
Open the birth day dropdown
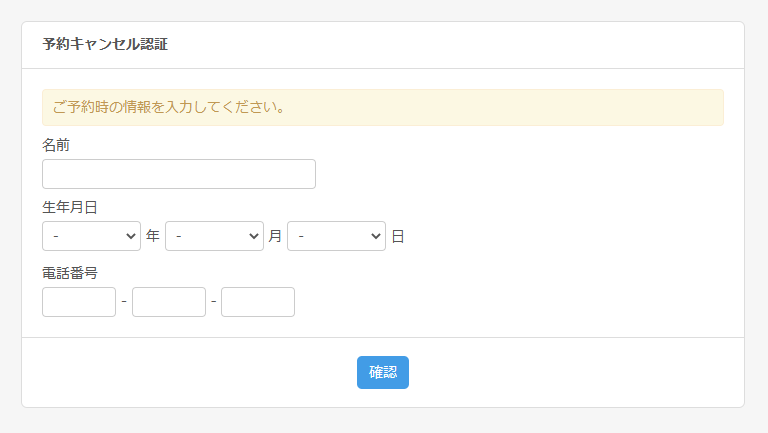tap(336, 236)
